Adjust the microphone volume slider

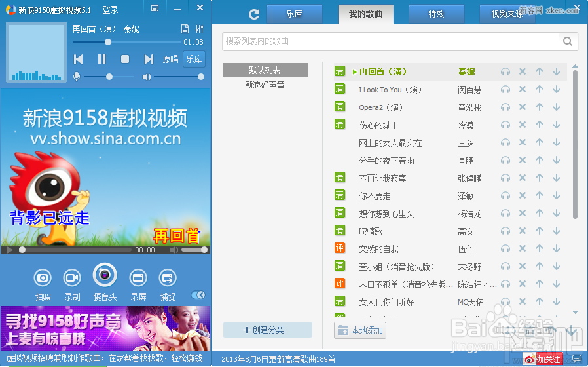click(109, 77)
